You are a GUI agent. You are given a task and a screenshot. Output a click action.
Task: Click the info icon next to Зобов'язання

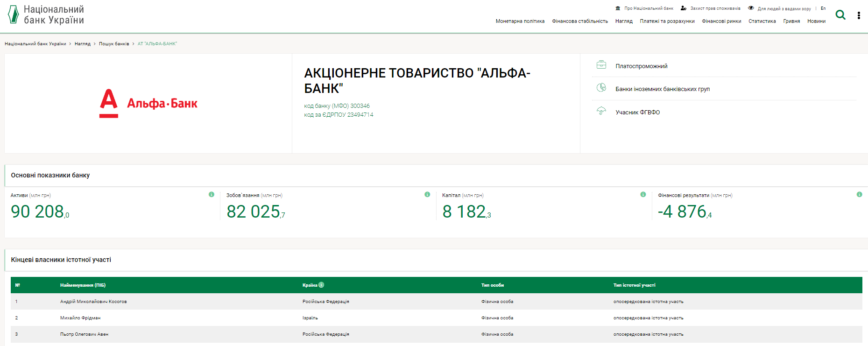(427, 195)
